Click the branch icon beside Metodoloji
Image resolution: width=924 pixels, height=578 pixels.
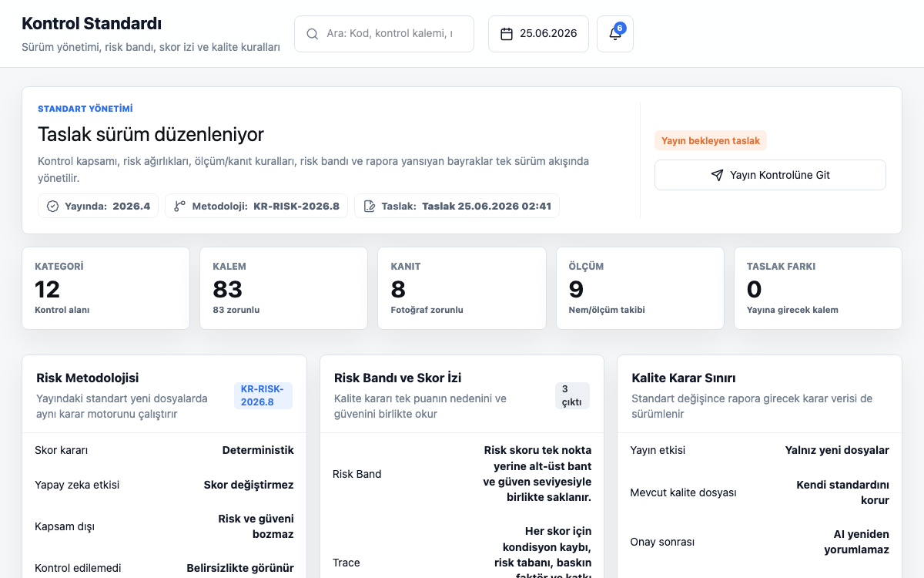click(x=179, y=207)
